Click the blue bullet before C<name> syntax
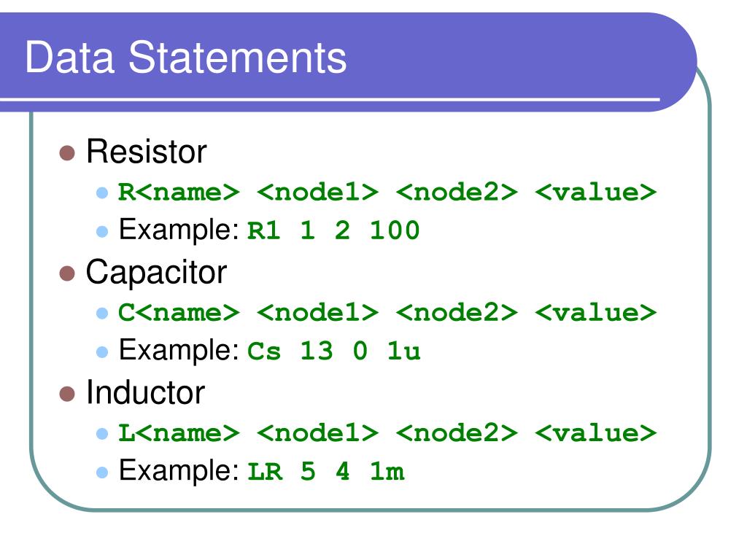 click(x=102, y=313)
